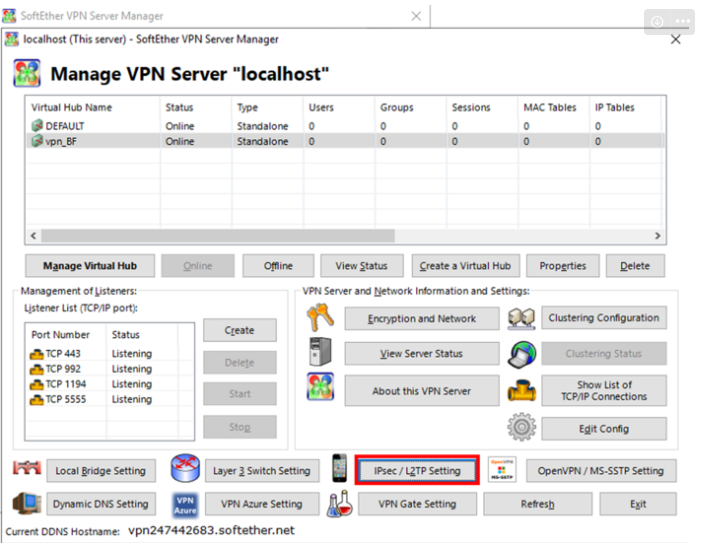701x543 pixels.
Task: Click the gear icon next to Edit Config
Action: (x=521, y=428)
